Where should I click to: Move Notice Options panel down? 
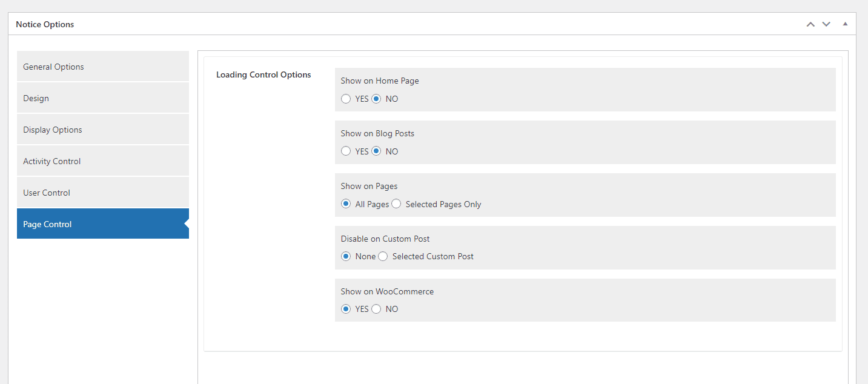826,24
